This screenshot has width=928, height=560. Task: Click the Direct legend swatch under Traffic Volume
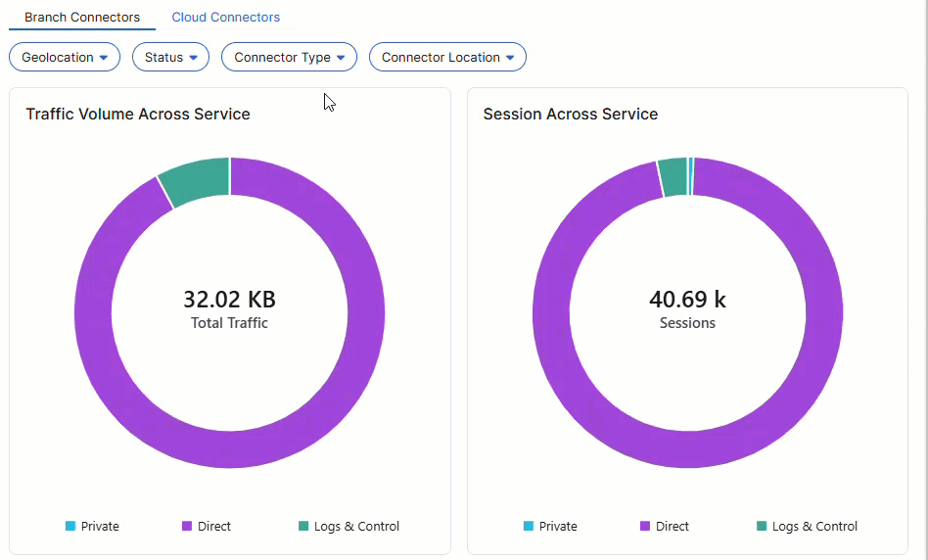point(187,527)
